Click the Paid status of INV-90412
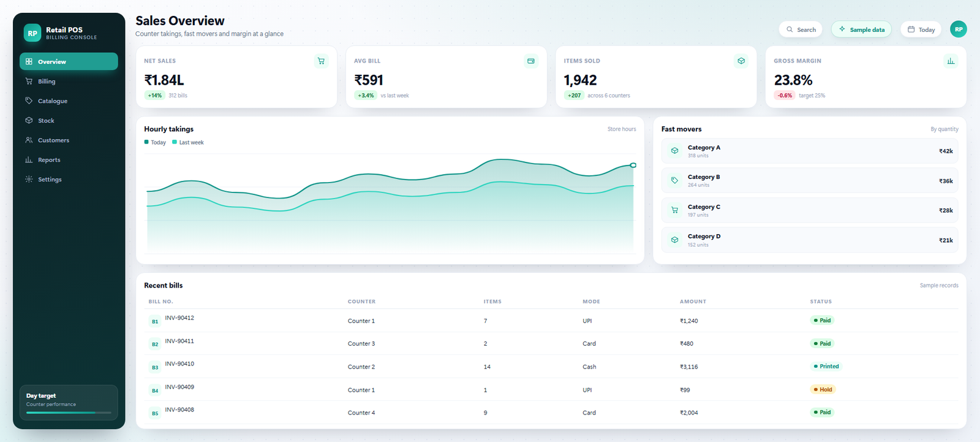The width and height of the screenshot is (980, 442). tap(822, 320)
